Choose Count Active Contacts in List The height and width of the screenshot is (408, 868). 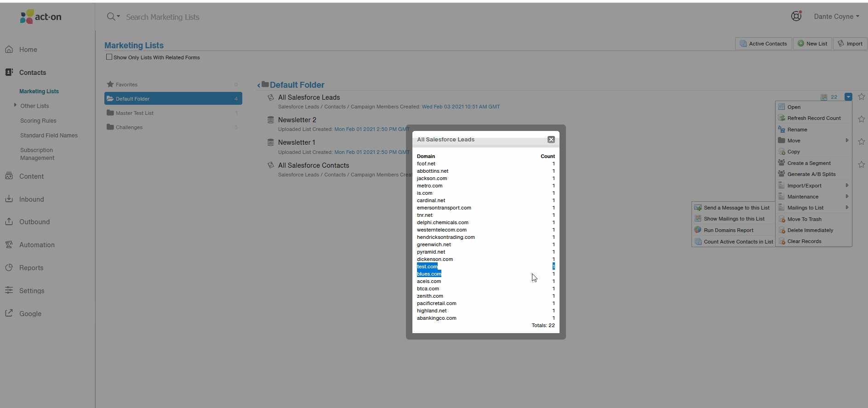[x=734, y=242]
